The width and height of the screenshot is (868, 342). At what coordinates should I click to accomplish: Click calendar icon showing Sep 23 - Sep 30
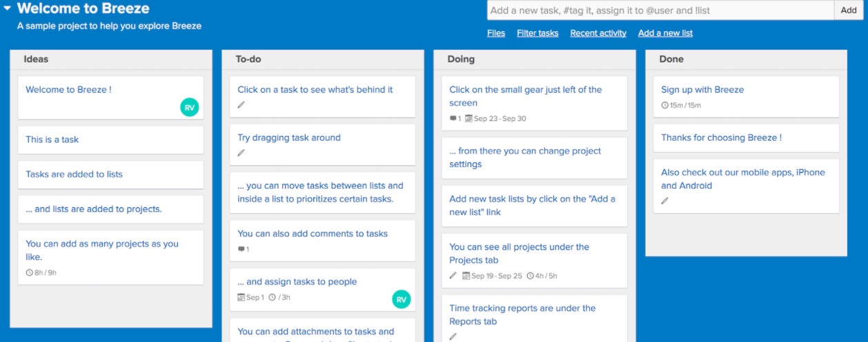point(468,118)
